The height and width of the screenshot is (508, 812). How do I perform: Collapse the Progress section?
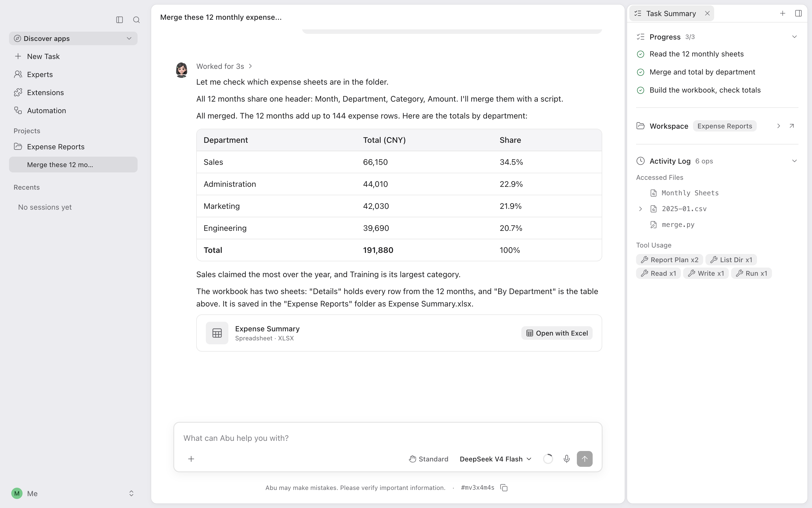click(794, 37)
